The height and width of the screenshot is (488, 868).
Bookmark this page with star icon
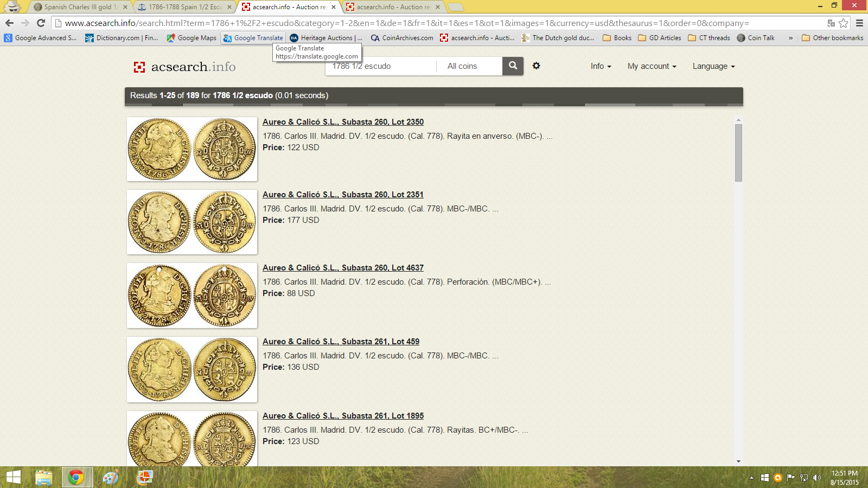click(843, 23)
